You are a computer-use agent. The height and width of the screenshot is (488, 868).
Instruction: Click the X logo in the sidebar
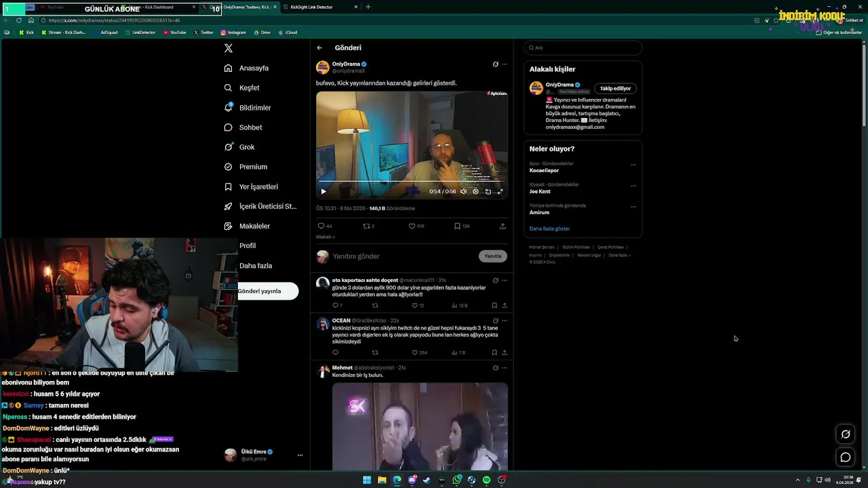(x=229, y=48)
